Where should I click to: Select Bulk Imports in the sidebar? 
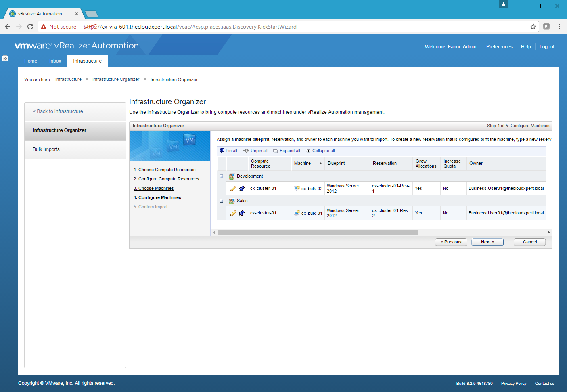pos(46,149)
